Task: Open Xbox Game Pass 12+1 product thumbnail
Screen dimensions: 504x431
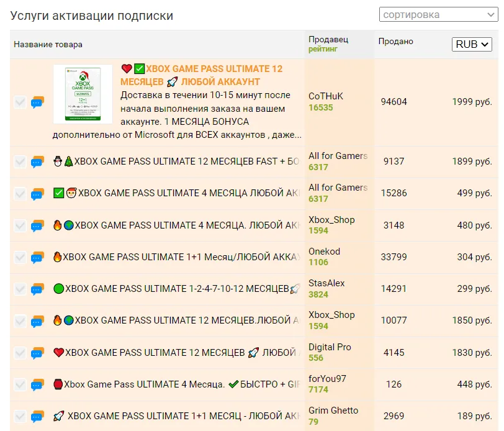Action: [x=83, y=94]
